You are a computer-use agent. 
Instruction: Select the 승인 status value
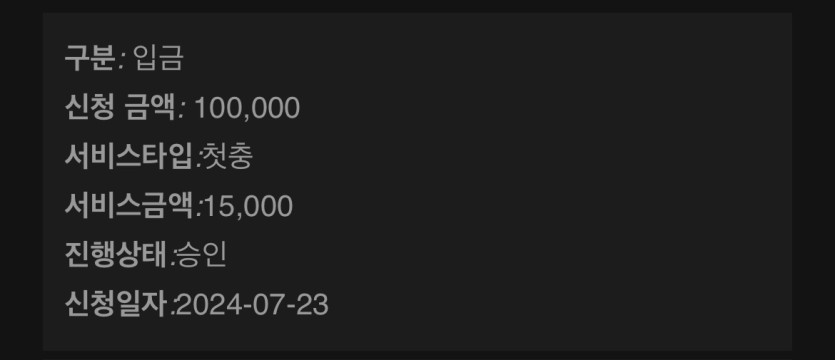coord(202,256)
